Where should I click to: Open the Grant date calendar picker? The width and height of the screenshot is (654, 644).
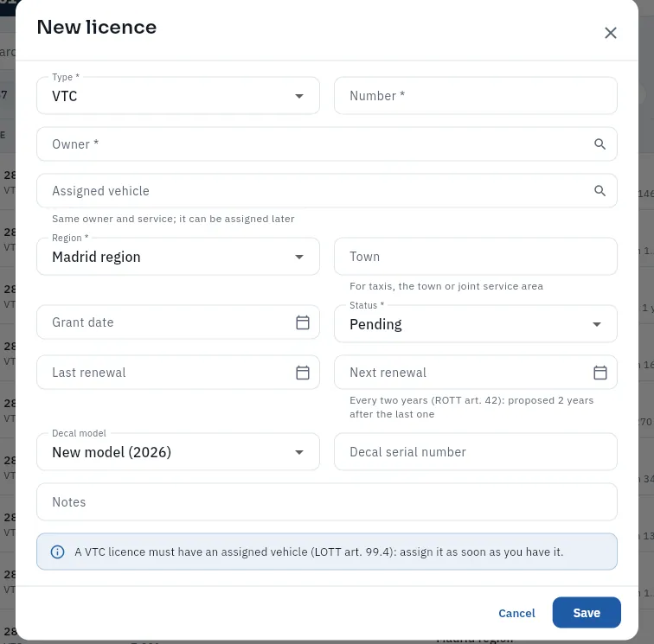coord(303,322)
